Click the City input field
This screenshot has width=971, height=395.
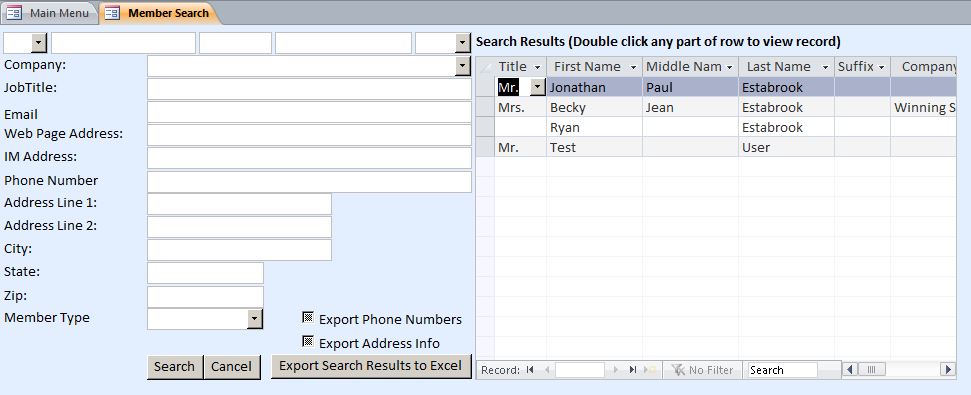click(239, 250)
